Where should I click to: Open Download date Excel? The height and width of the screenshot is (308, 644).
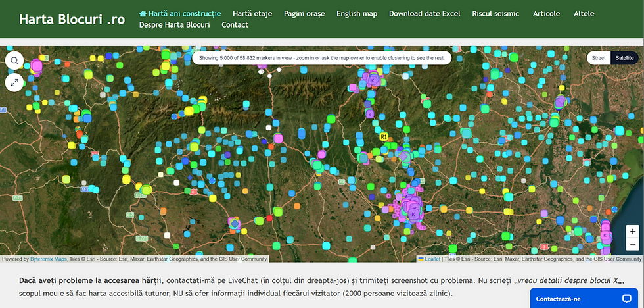(425, 14)
